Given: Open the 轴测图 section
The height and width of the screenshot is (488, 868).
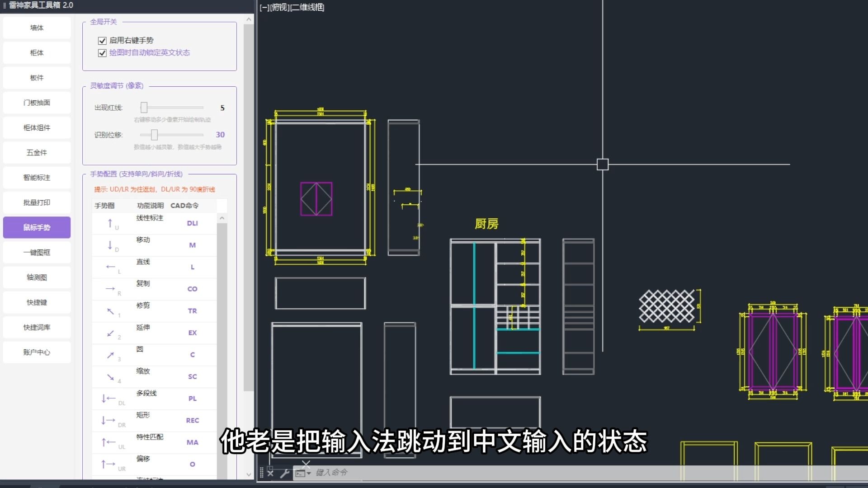Looking at the screenshot, I should click(37, 277).
